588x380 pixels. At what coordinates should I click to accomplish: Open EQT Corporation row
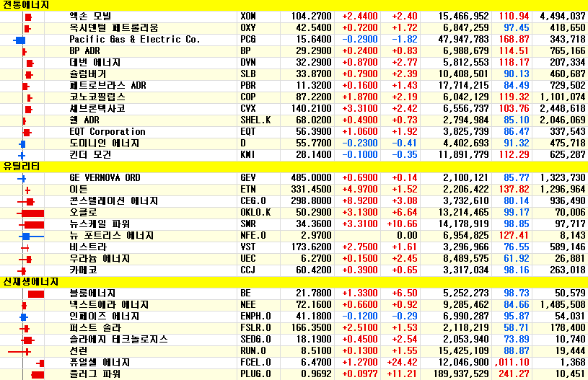(x=294, y=132)
